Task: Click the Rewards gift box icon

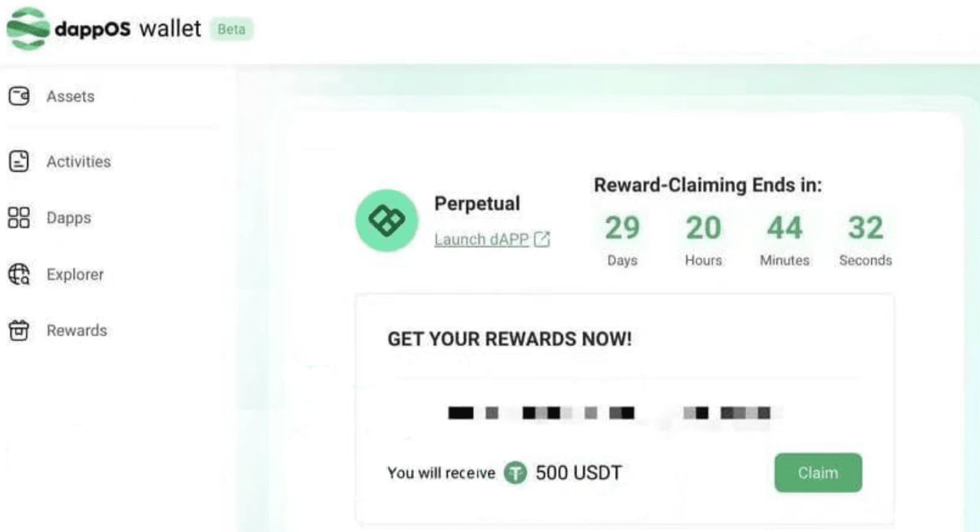Action: point(19,330)
